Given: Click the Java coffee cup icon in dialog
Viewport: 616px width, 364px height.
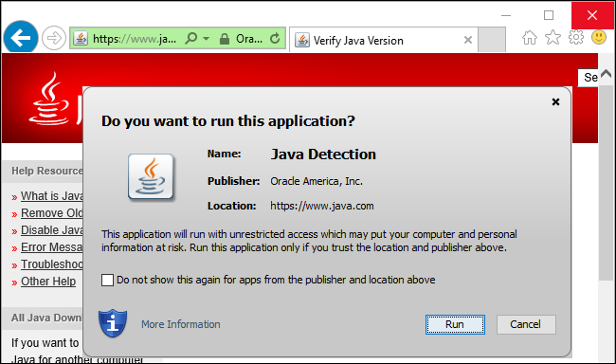Looking at the screenshot, I should (151, 176).
